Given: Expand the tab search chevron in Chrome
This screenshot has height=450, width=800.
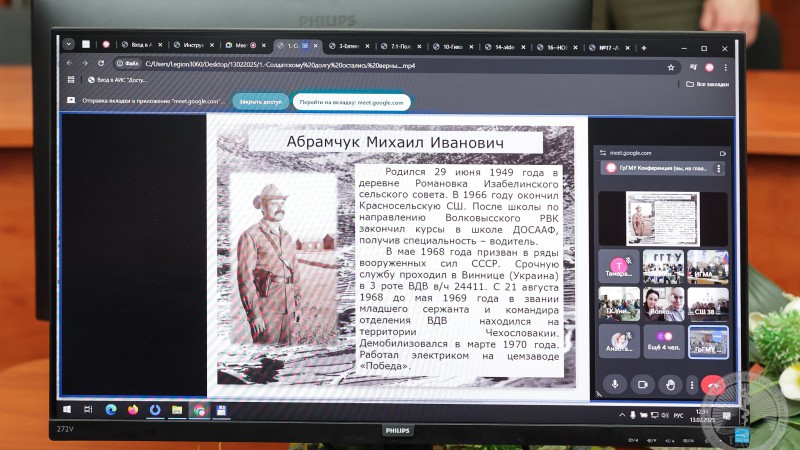Looking at the screenshot, I should coord(68,44).
